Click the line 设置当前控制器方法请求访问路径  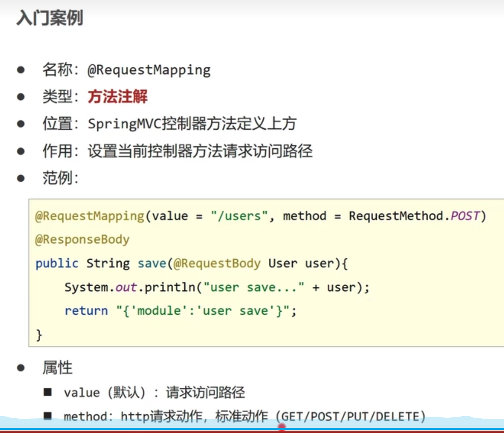pyautogui.click(x=200, y=151)
